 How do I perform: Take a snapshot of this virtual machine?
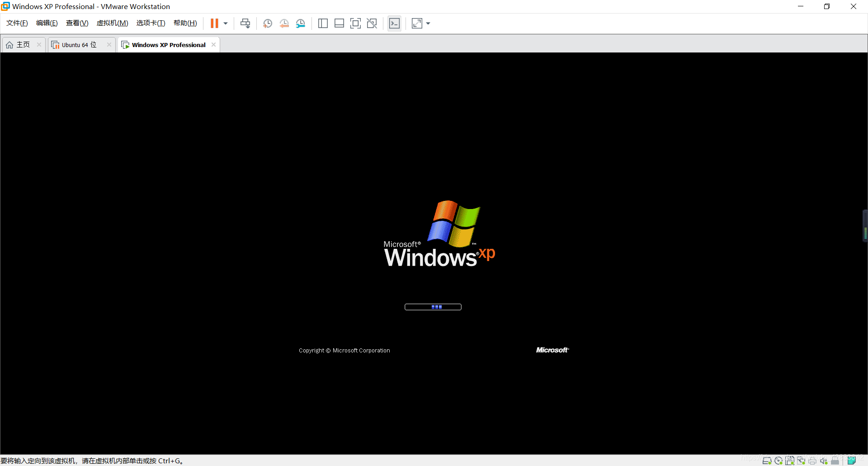pyautogui.click(x=268, y=24)
